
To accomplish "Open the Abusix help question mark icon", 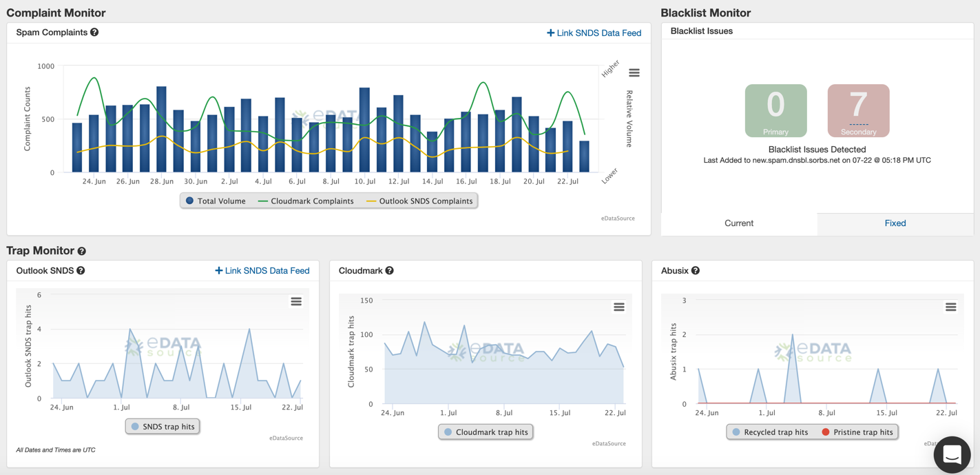I will pos(696,271).
